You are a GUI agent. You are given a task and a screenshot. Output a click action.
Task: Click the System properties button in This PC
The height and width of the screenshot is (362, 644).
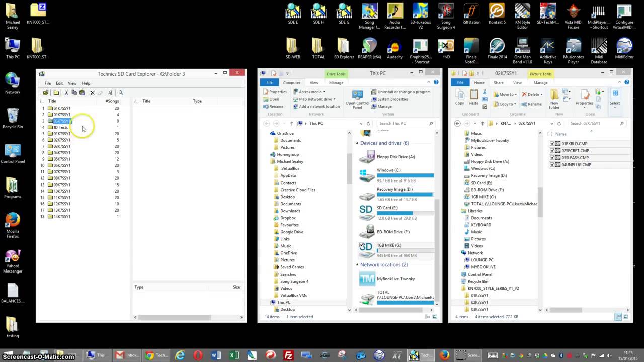click(x=389, y=99)
